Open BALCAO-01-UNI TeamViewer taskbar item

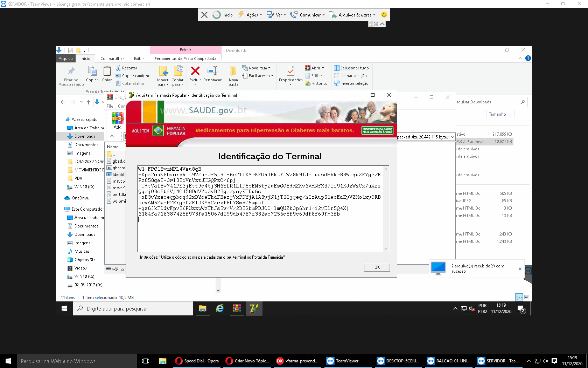(449, 361)
